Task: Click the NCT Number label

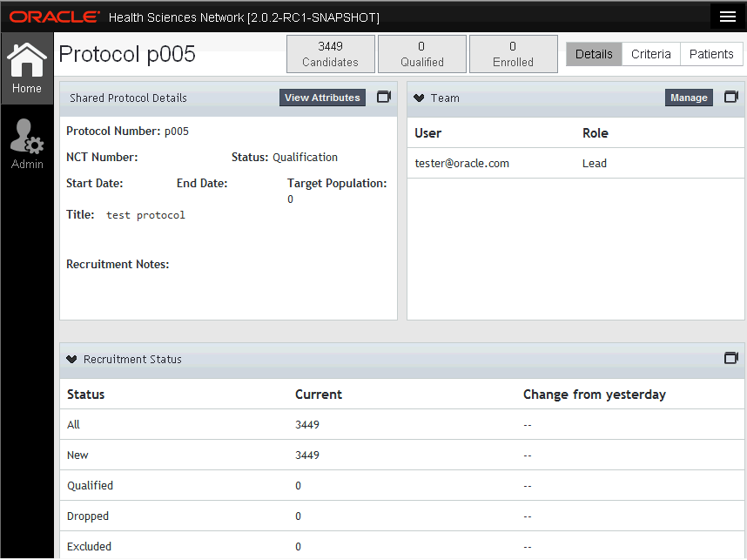Action: 102,157
